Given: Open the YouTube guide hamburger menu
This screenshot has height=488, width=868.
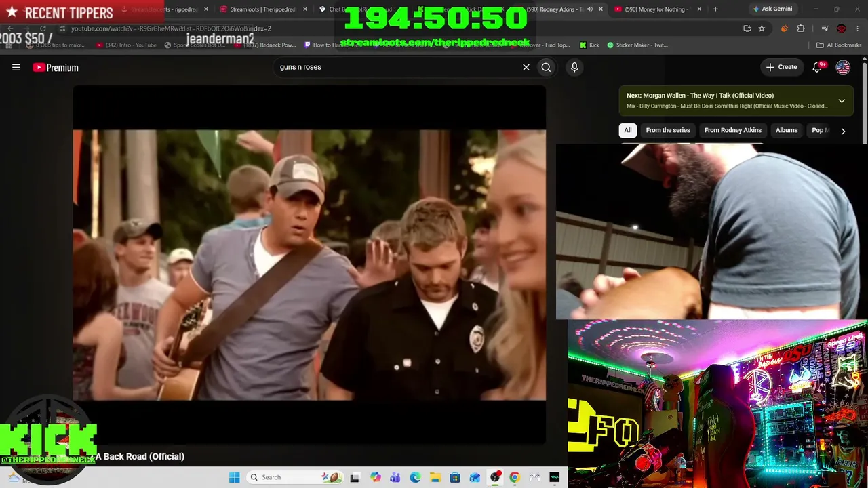Looking at the screenshot, I should tap(16, 67).
